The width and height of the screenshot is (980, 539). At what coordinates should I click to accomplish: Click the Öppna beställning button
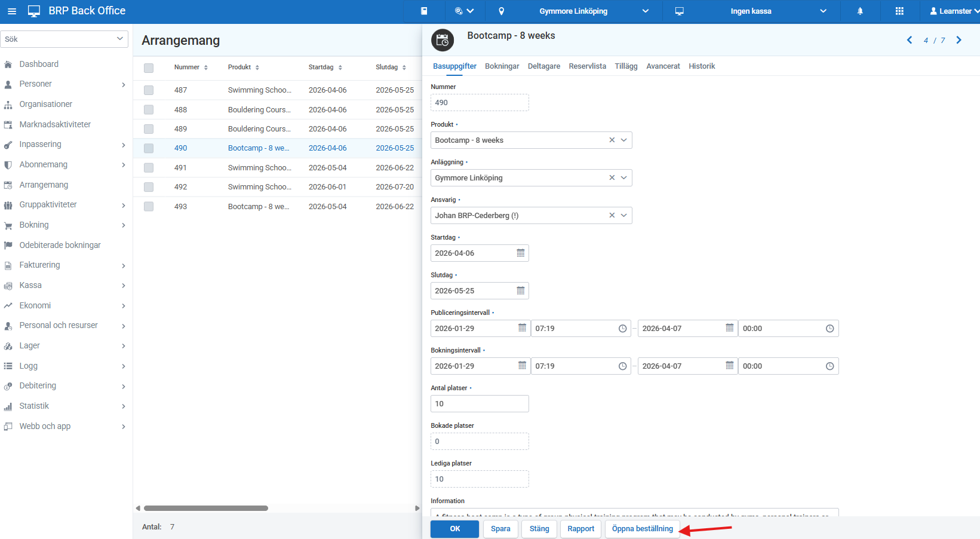pyautogui.click(x=642, y=529)
